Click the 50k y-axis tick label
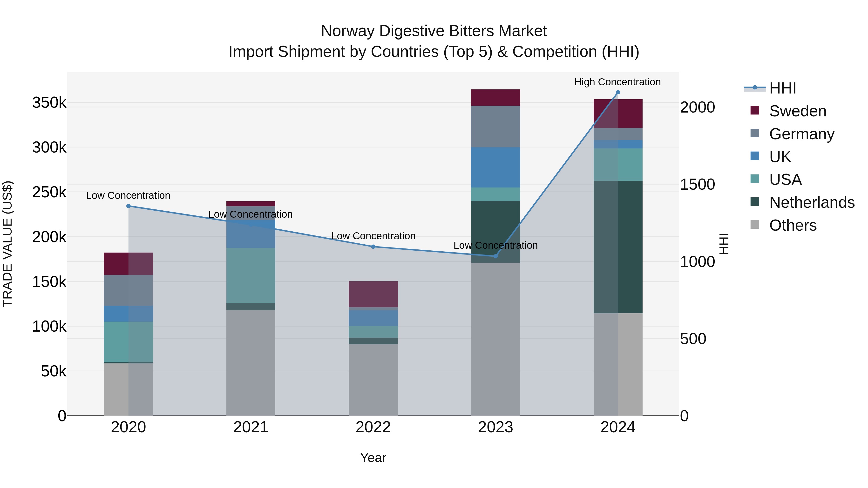 [54, 371]
